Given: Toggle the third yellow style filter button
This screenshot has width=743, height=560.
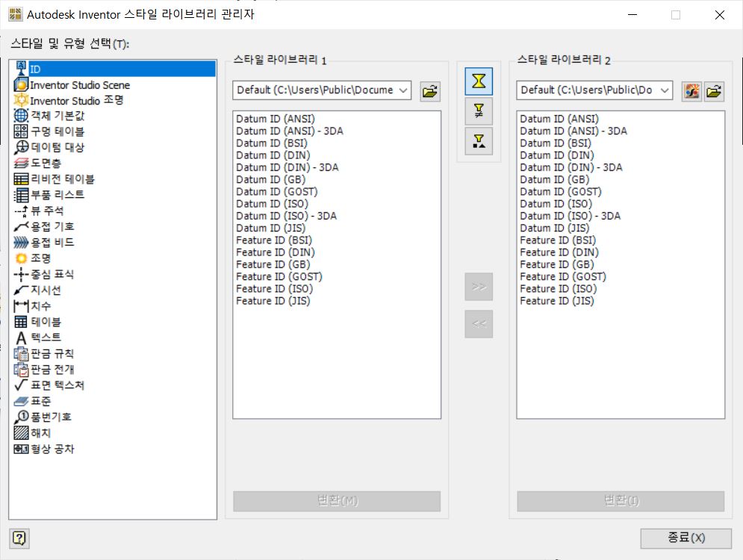Looking at the screenshot, I should point(479,140).
